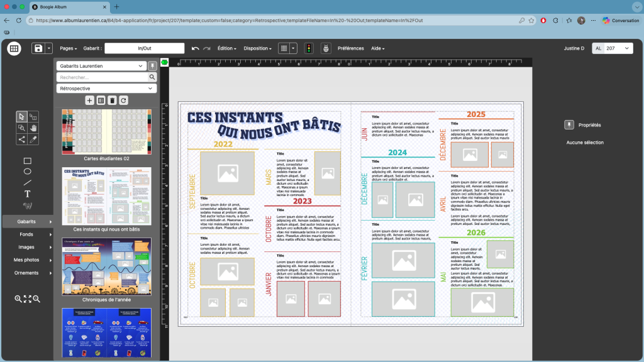Select the multi-selection pointer tool
The image size is (644, 362).
tap(33, 116)
